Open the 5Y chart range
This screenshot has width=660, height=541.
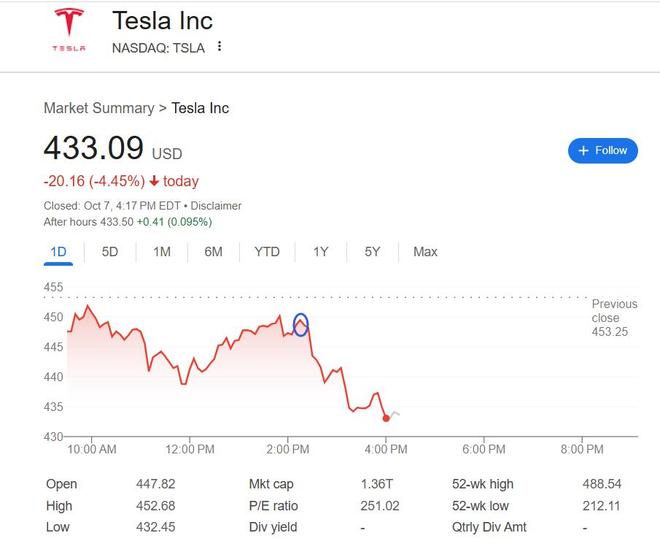pos(372,252)
